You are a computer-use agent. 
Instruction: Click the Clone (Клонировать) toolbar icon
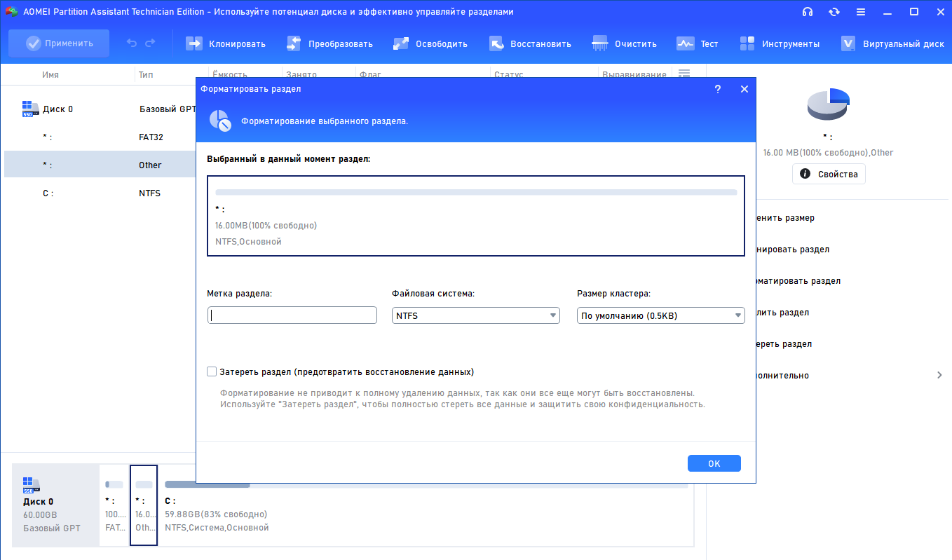click(194, 43)
